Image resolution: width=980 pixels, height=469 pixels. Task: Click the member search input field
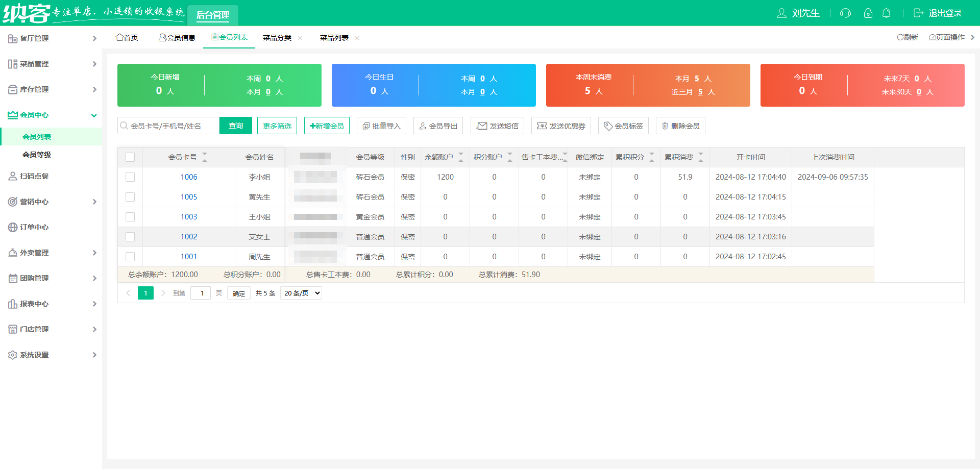pyautogui.click(x=168, y=126)
